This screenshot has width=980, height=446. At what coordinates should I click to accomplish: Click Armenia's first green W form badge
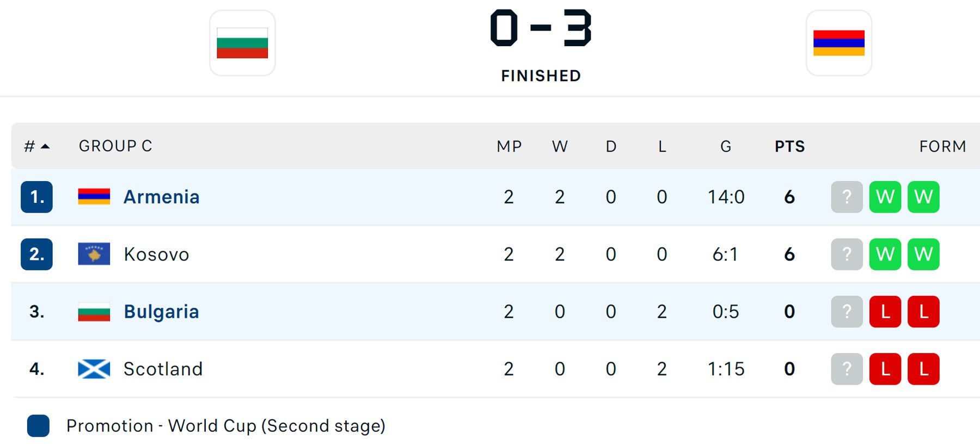(x=885, y=197)
